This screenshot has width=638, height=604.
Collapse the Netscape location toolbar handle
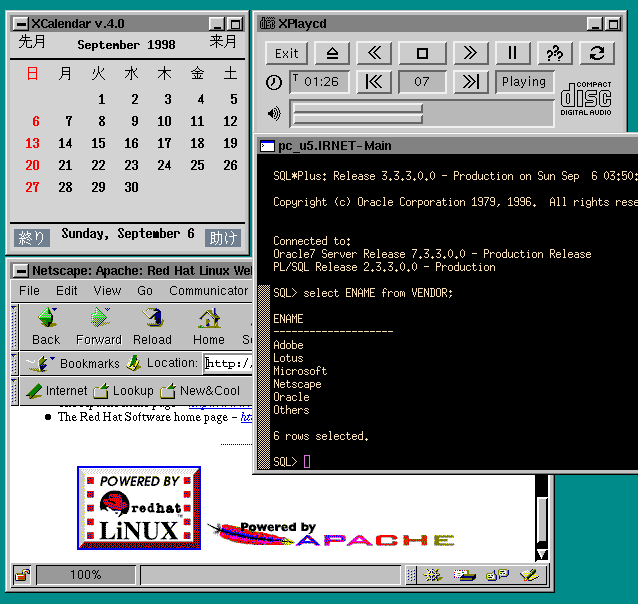tap(14, 363)
